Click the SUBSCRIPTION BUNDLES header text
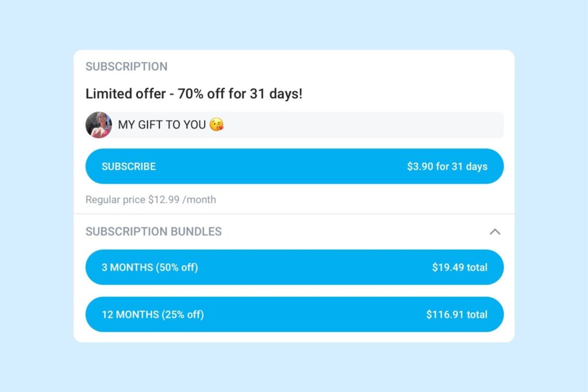 tap(153, 232)
